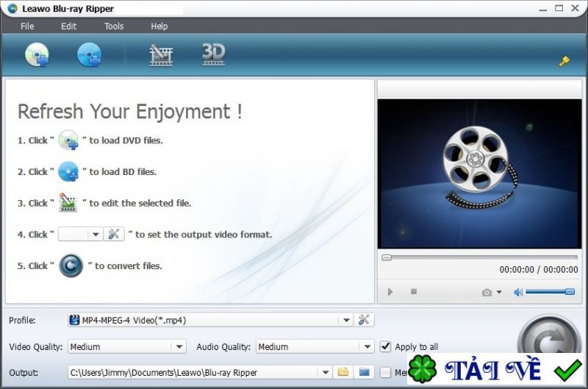The width and height of the screenshot is (588, 389).
Task: Click the "to load DVD files." text
Action: click(x=126, y=140)
